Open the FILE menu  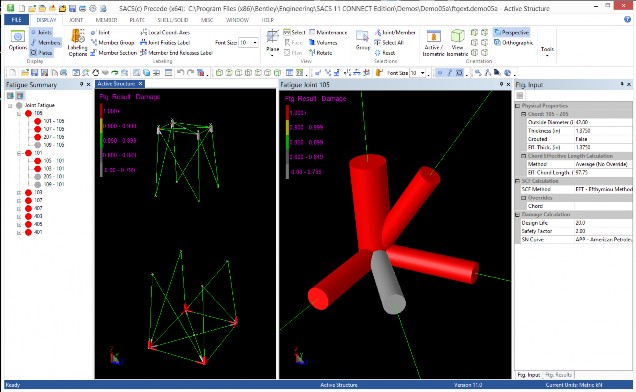[17, 19]
